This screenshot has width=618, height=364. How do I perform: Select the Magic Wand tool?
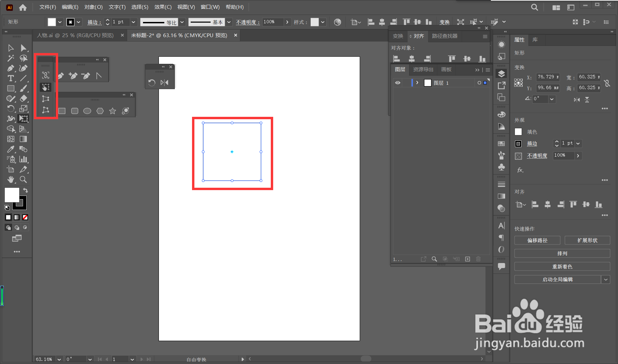point(11,58)
